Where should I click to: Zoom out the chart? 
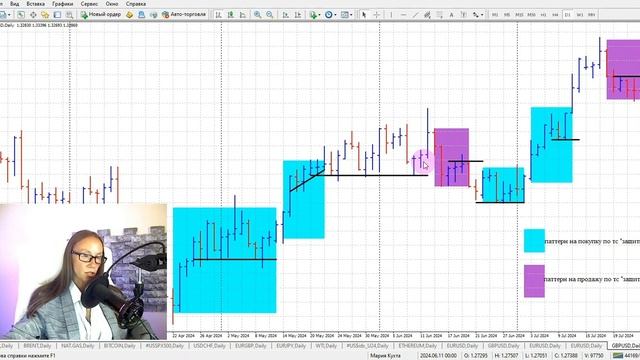270,15
